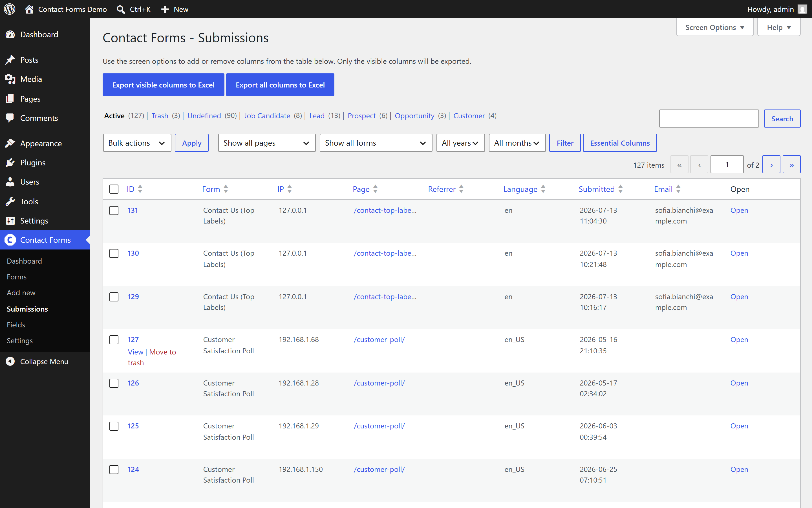
Task: Open the Show all pages dropdown
Action: pos(267,143)
